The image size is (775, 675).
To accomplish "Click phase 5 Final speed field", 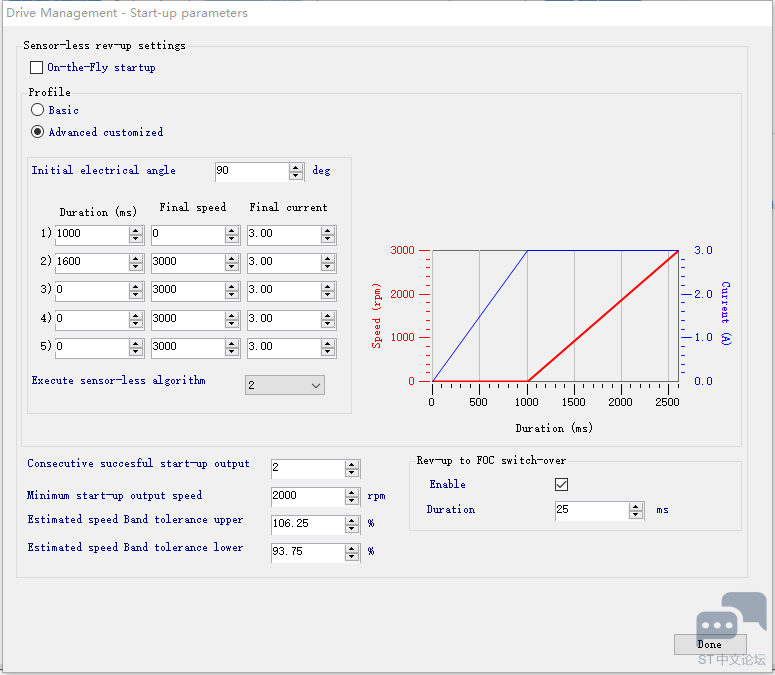I will [x=186, y=347].
